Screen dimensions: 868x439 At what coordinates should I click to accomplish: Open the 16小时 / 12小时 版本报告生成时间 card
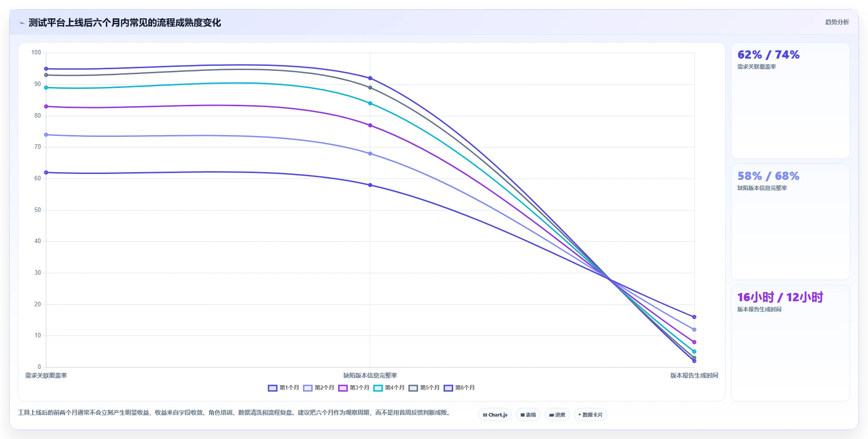790,343
